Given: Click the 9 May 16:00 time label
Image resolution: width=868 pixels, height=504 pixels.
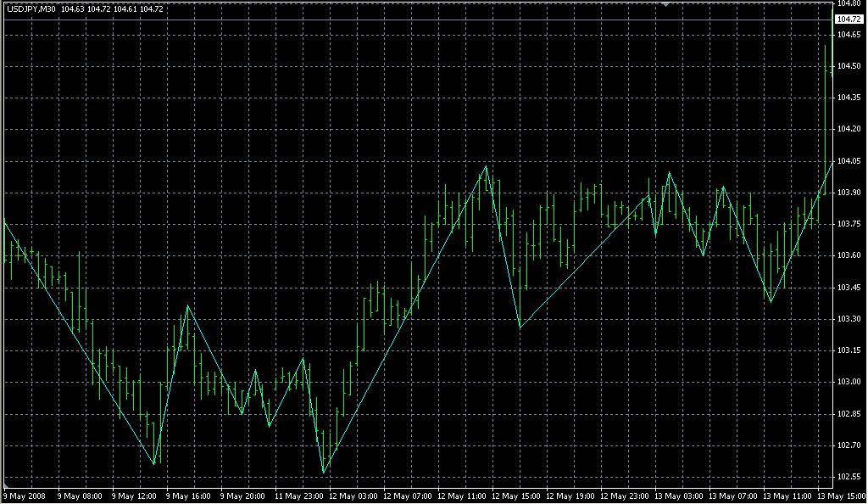Looking at the screenshot, I should click(188, 496).
